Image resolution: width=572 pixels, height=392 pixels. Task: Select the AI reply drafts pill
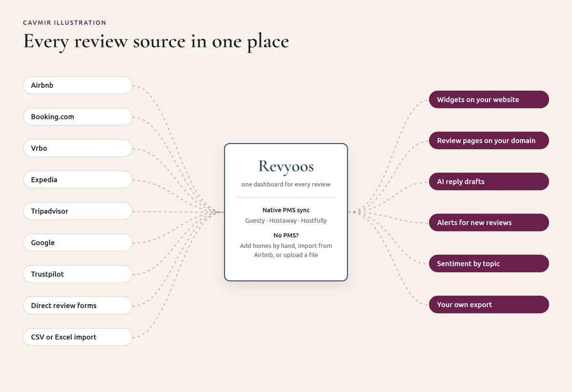pos(489,182)
